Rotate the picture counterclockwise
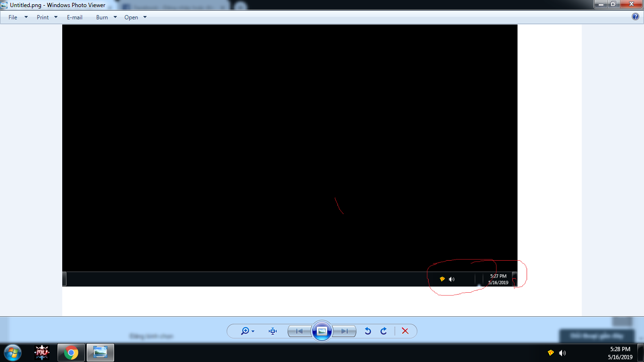This screenshot has height=362, width=644. point(368,331)
